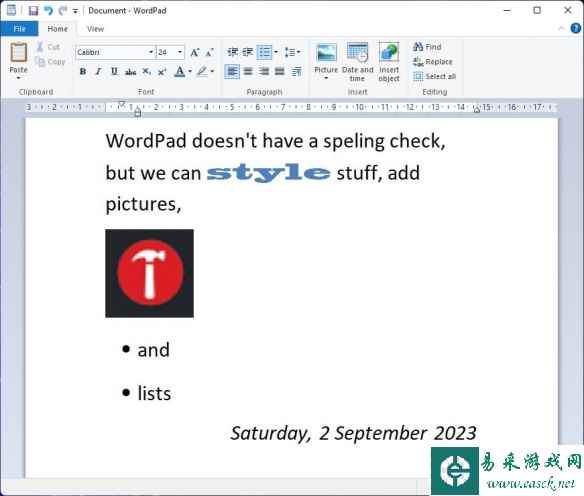Toggle Underline formatting

(x=114, y=71)
